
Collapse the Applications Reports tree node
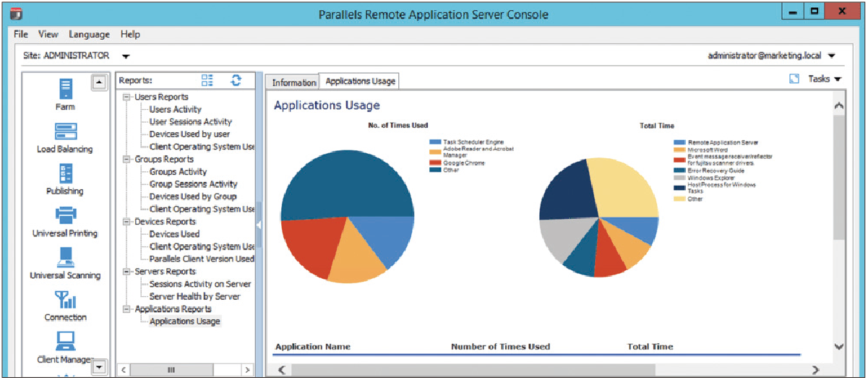coord(127,309)
